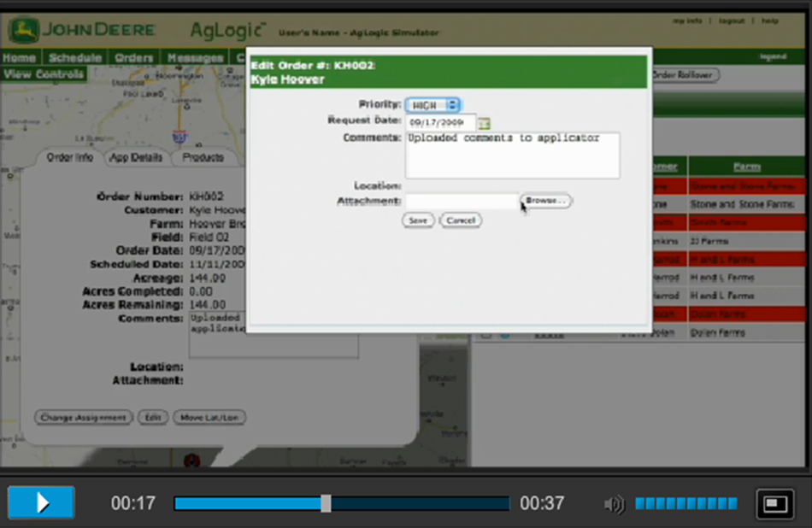Click the Request Date input field
The width and height of the screenshot is (812, 528).
tap(441, 123)
